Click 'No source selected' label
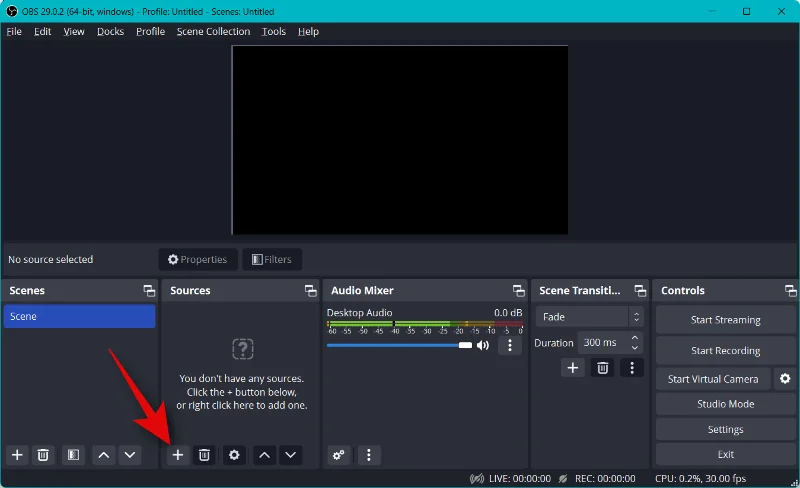The height and width of the screenshot is (488, 800). tap(51, 259)
